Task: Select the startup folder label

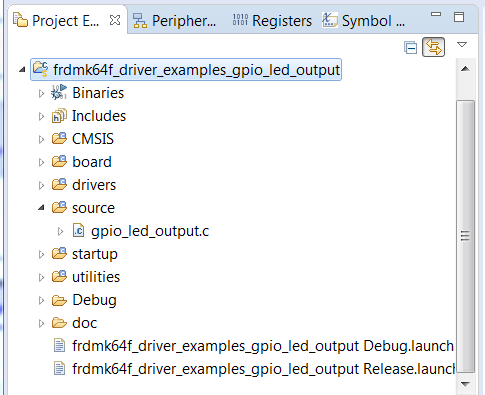Action: click(x=95, y=254)
